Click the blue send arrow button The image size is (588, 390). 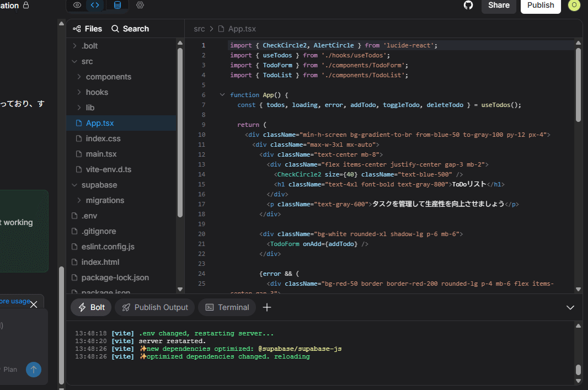coord(34,370)
